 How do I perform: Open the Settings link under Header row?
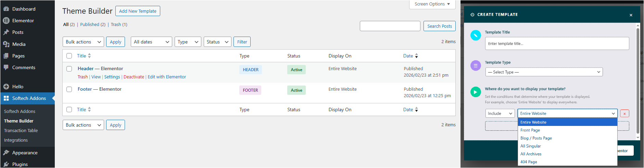112,77
